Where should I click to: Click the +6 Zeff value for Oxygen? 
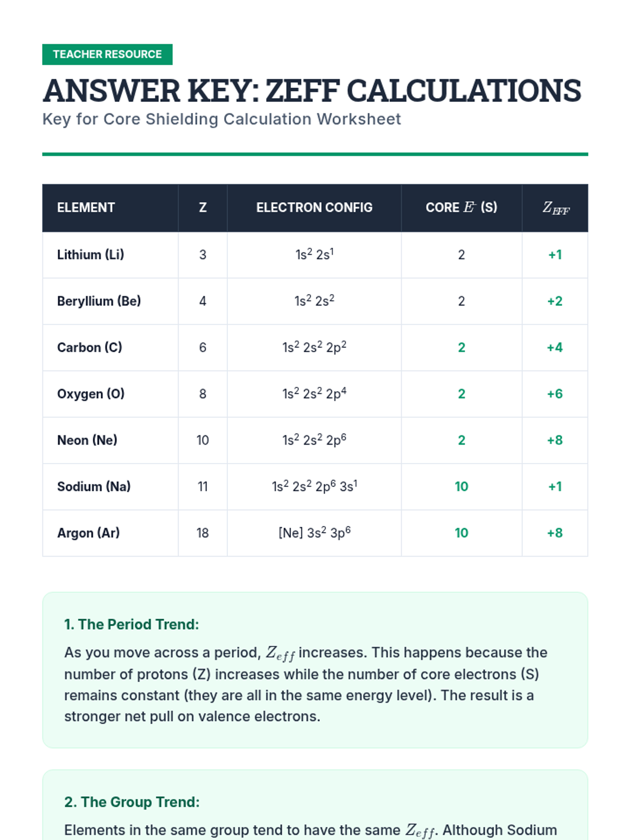pyautogui.click(x=554, y=394)
